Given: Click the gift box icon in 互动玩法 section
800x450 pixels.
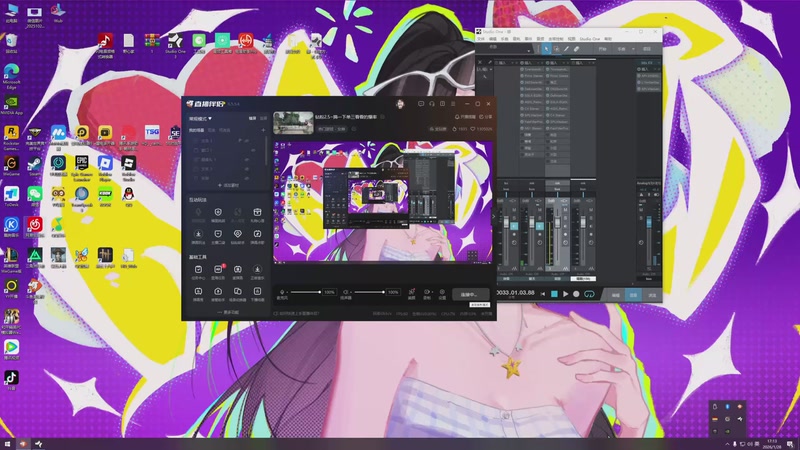Looking at the screenshot, I should point(257,212).
